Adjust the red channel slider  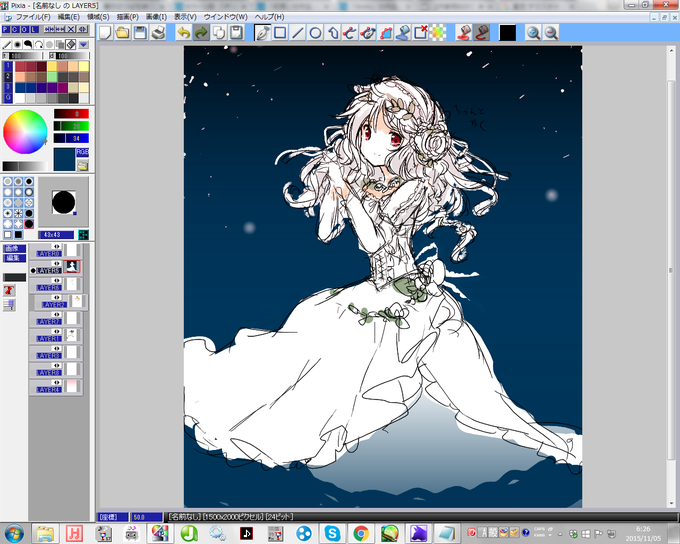[71, 114]
